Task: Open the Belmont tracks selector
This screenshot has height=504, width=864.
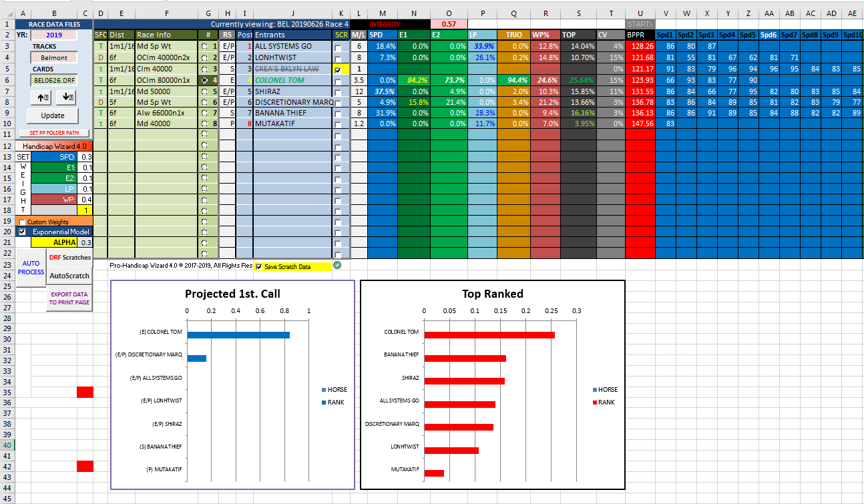Action: click(x=53, y=58)
